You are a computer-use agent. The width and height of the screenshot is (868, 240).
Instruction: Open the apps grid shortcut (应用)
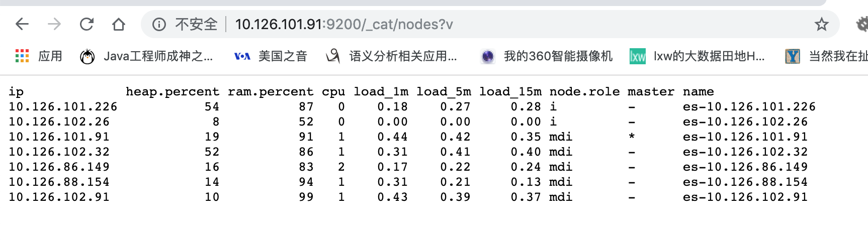pos(39,56)
